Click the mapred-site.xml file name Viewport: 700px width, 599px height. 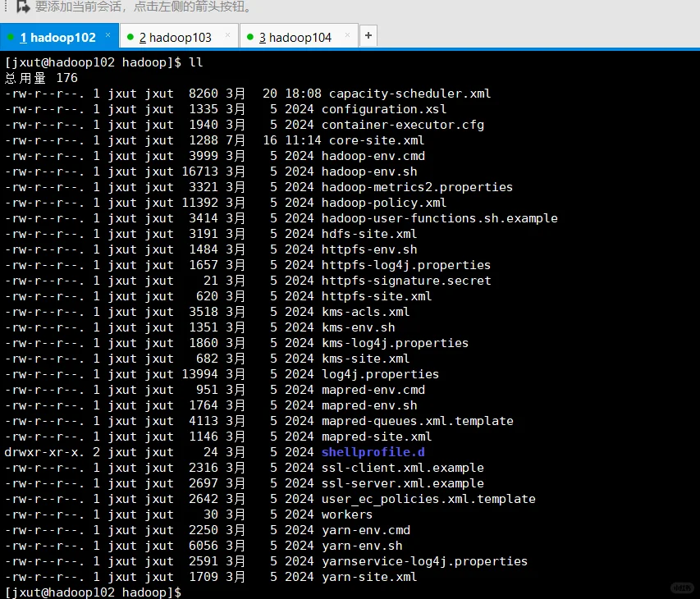point(377,437)
